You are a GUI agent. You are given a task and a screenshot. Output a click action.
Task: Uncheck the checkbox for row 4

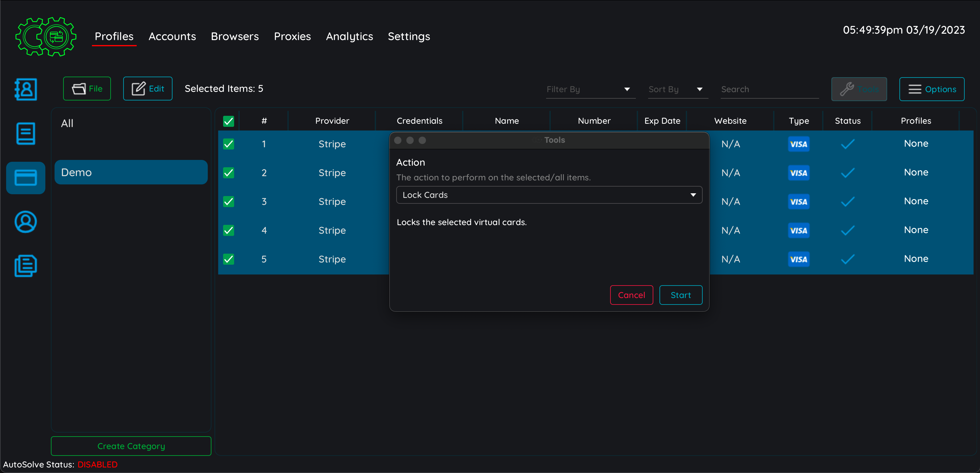[x=228, y=230]
